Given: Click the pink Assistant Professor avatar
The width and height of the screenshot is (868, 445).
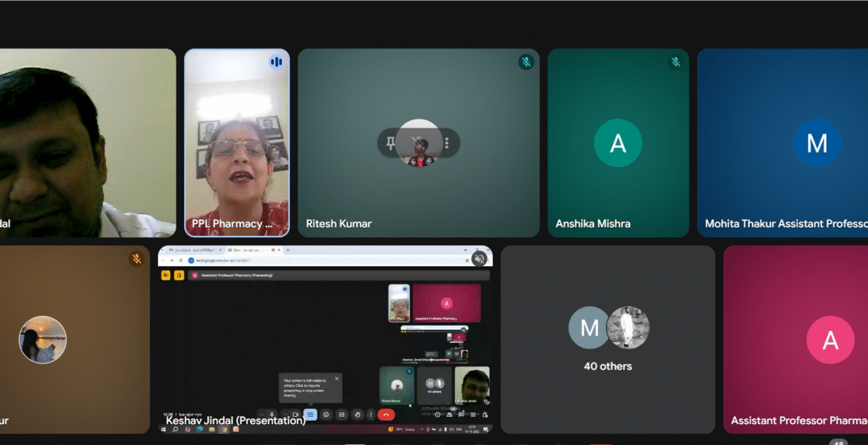Looking at the screenshot, I should pyautogui.click(x=829, y=340).
